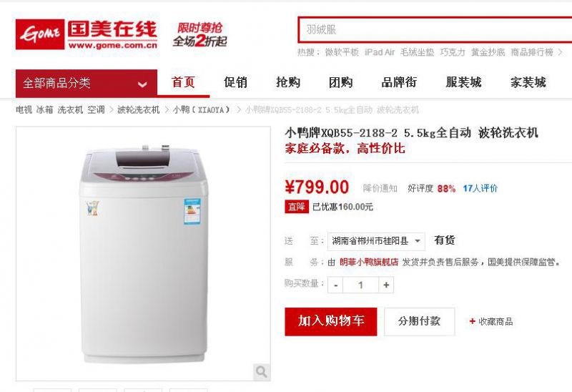This screenshot has width=572, height=392.
Task: Click the 波轮洗衣机 breadcrumb link
Action: tap(138, 110)
